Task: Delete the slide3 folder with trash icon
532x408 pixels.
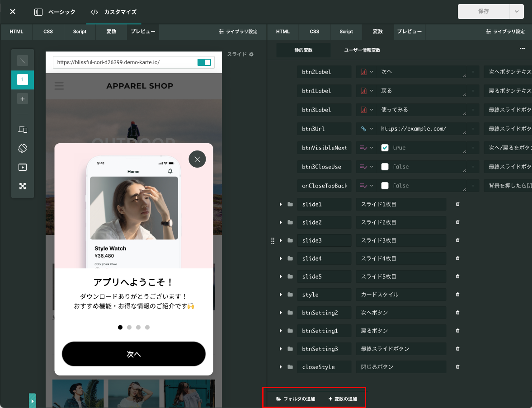Action: [x=458, y=240]
